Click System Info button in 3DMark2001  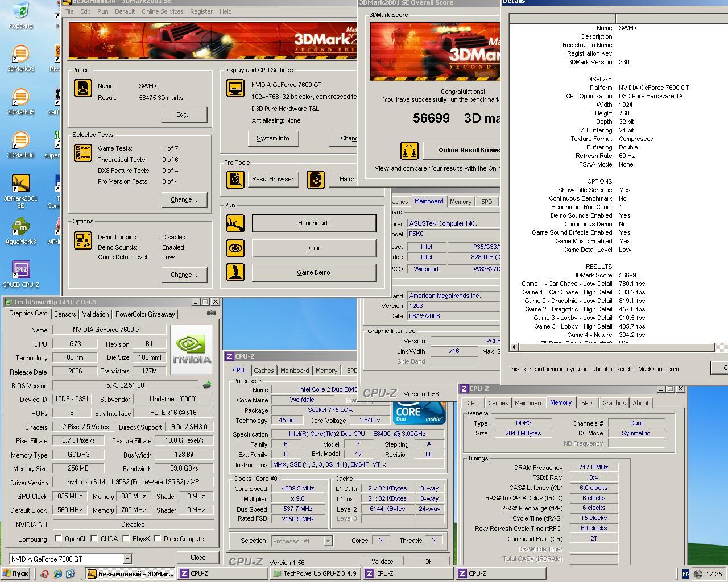[x=273, y=138]
